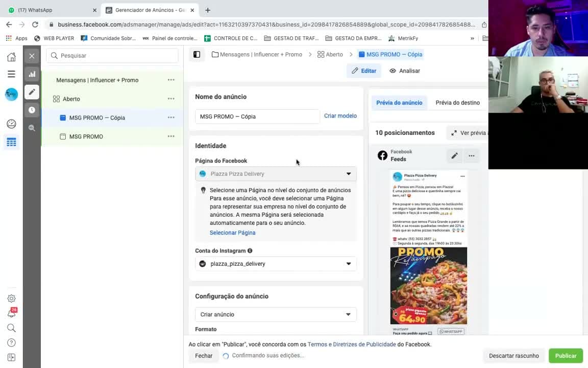Select the edit pencil panel icon
This screenshot has height=368, width=588.
[x=32, y=92]
